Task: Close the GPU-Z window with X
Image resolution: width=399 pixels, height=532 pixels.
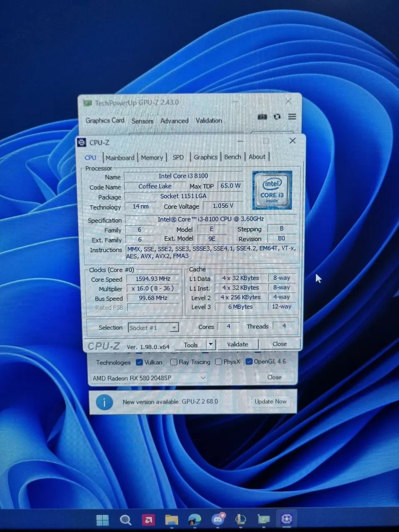Action: coord(288,101)
